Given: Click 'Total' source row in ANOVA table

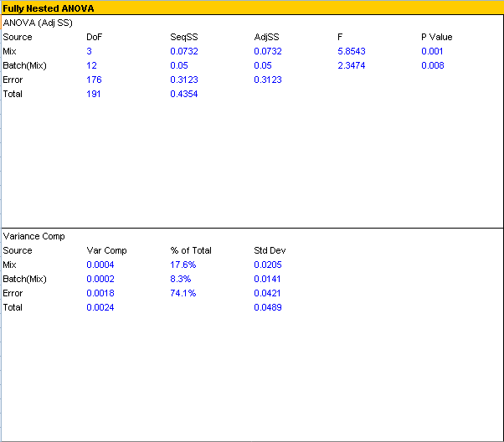Looking at the screenshot, I should [x=13, y=94].
